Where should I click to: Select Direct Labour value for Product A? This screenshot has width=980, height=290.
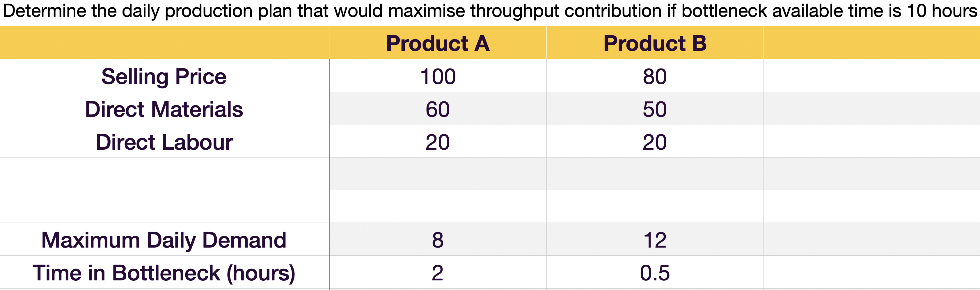coord(438,142)
